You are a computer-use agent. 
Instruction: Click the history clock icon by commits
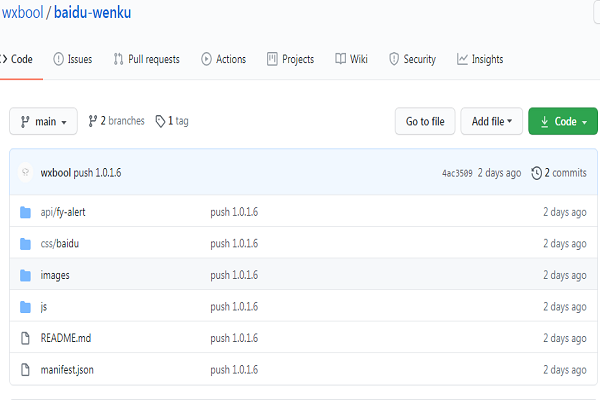coord(537,173)
